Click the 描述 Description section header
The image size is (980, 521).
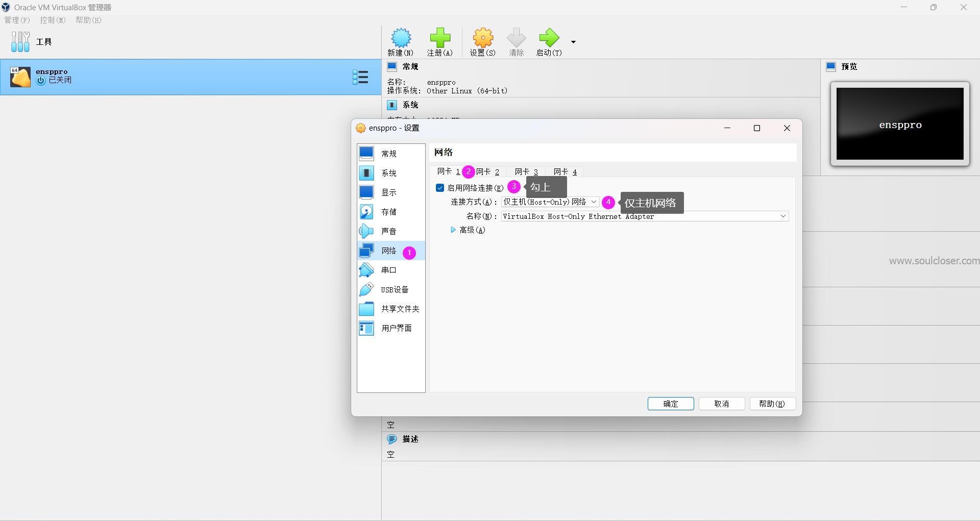tap(410, 439)
